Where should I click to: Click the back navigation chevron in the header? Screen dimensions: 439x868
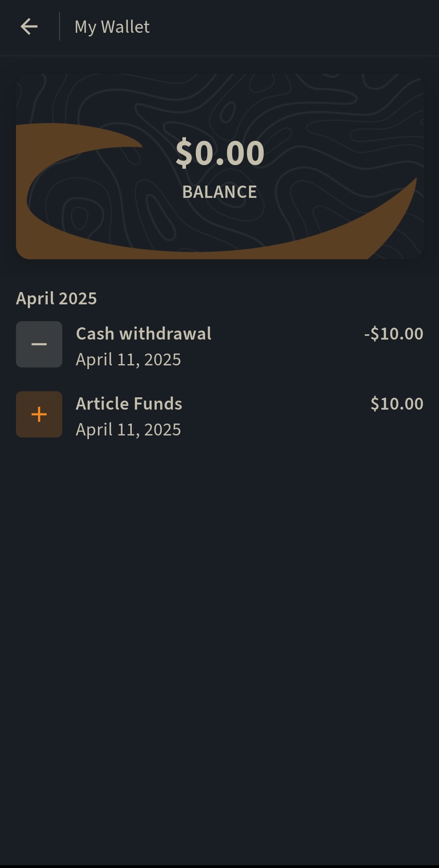(x=29, y=27)
